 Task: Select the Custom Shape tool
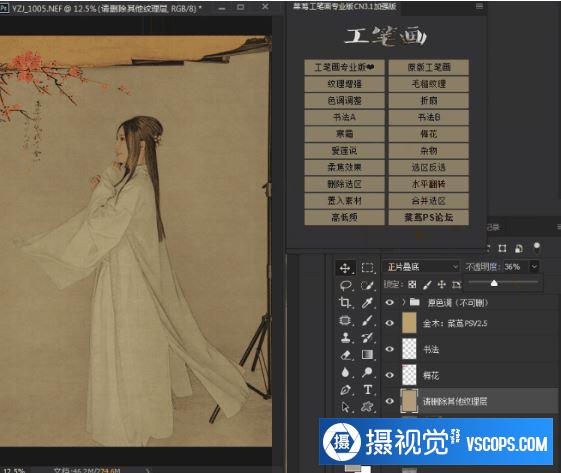click(367, 407)
